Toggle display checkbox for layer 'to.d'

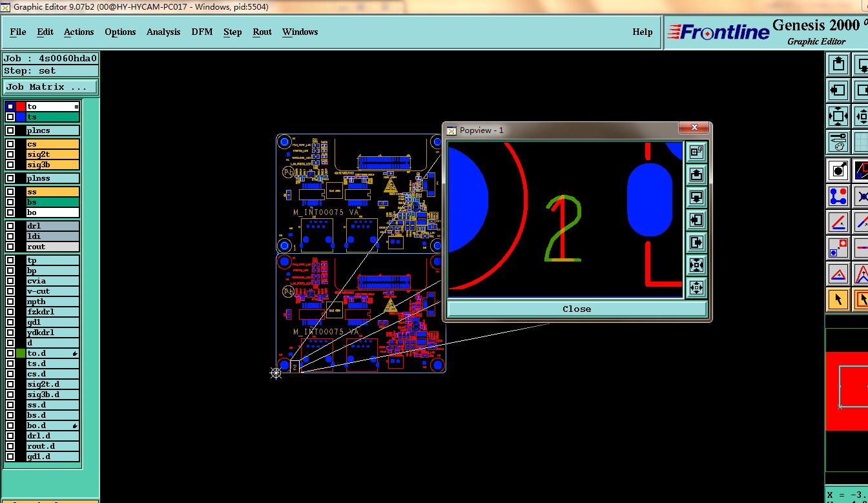pyautogui.click(x=10, y=353)
